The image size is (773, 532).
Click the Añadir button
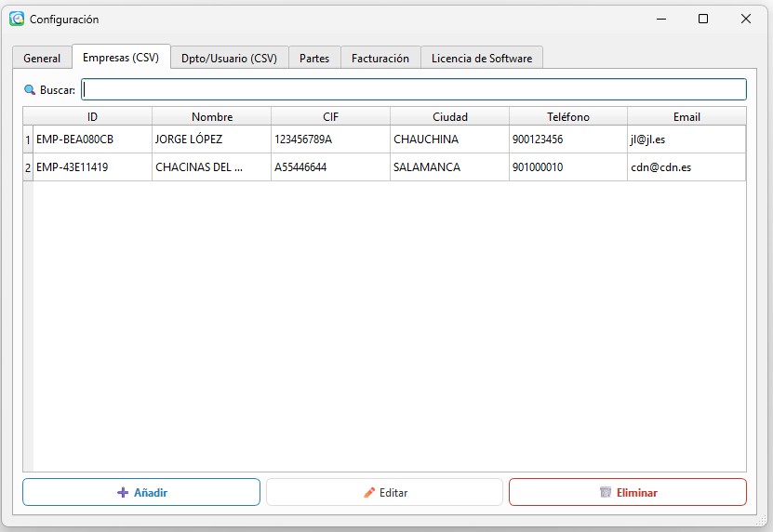click(141, 492)
